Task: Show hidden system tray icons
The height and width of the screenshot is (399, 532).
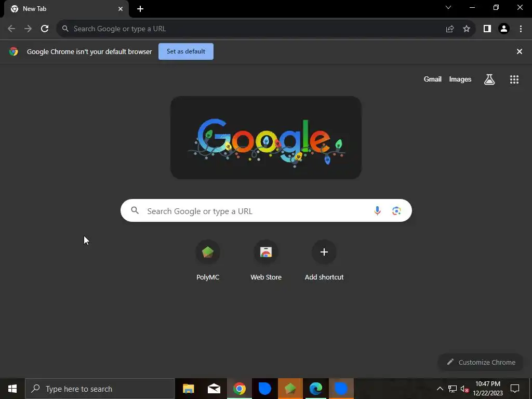Action: [440, 389]
